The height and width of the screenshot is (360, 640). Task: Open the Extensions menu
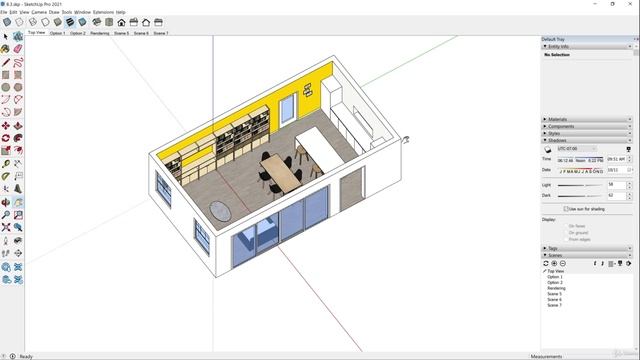(103, 12)
